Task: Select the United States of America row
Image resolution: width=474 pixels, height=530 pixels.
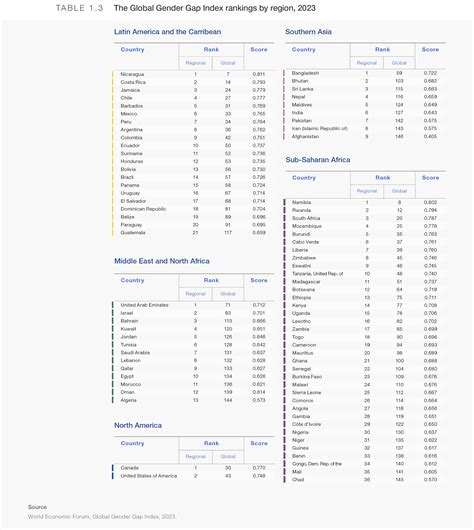Action: click(193, 476)
